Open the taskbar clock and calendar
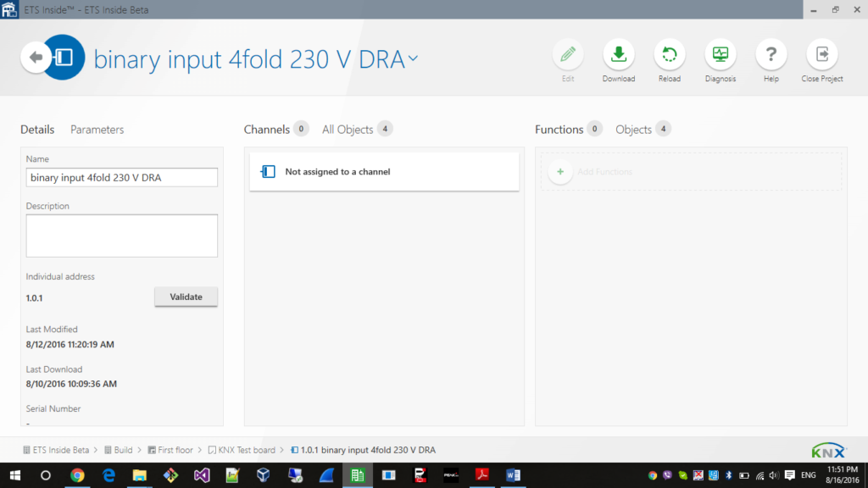868x488 pixels. pyautogui.click(x=842, y=475)
